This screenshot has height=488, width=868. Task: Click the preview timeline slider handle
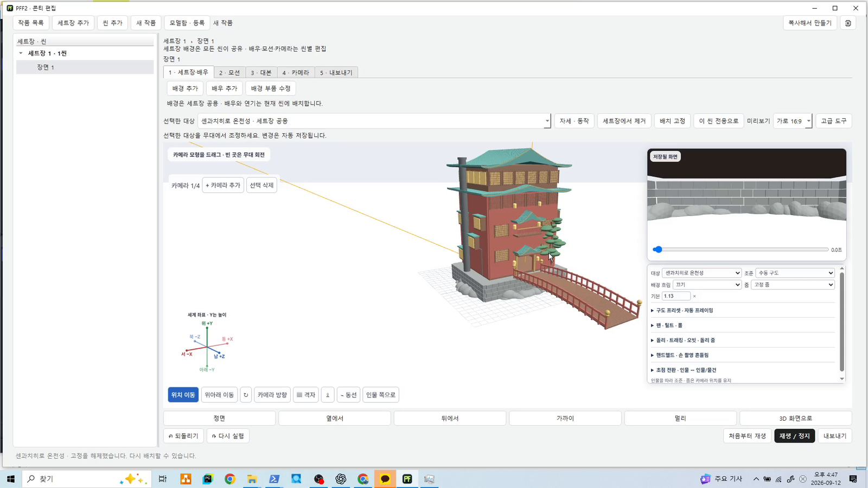point(658,249)
